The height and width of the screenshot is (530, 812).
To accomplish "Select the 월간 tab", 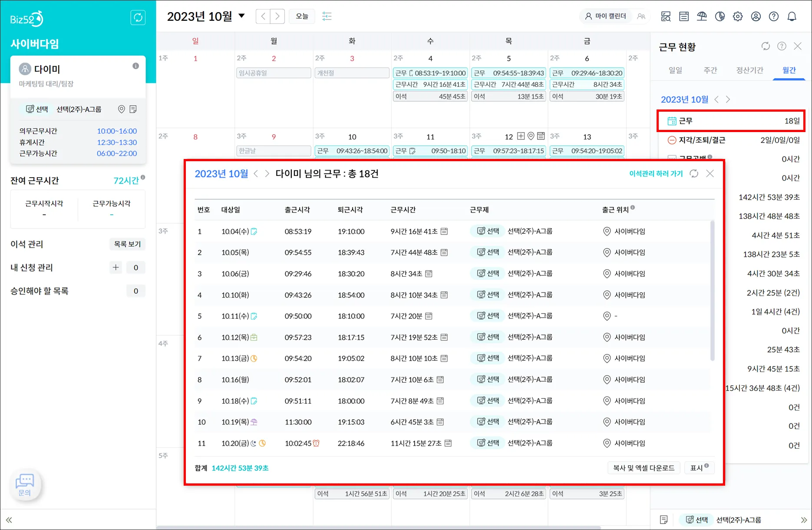I will coord(789,70).
